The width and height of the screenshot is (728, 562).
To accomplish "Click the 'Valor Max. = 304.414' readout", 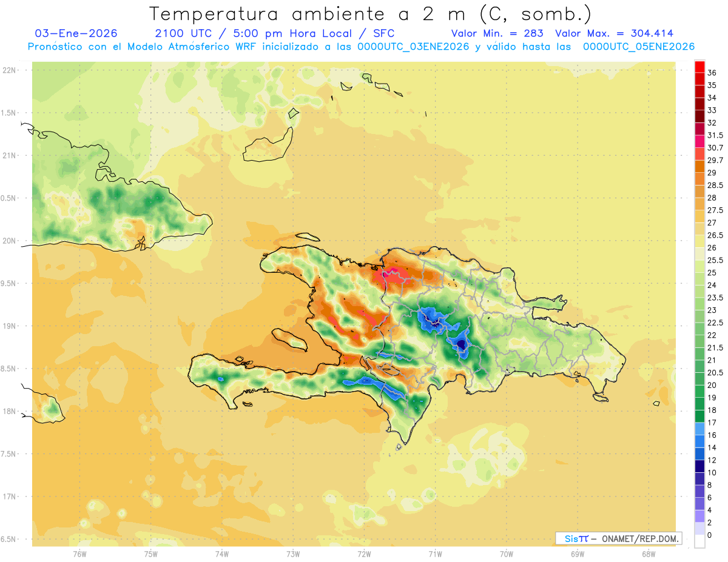I will pyautogui.click(x=614, y=33).
